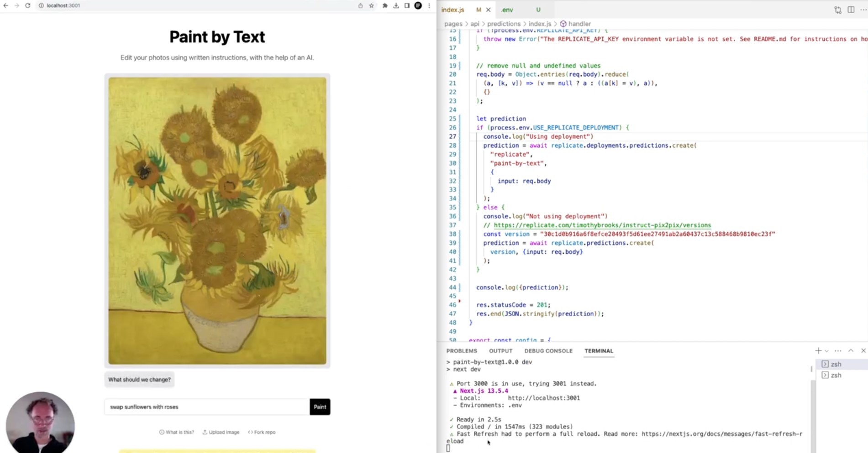The width and height of the screenshot is (868, 453).
Task: Click the 'Paint by Text' heading
Action: 217,37
